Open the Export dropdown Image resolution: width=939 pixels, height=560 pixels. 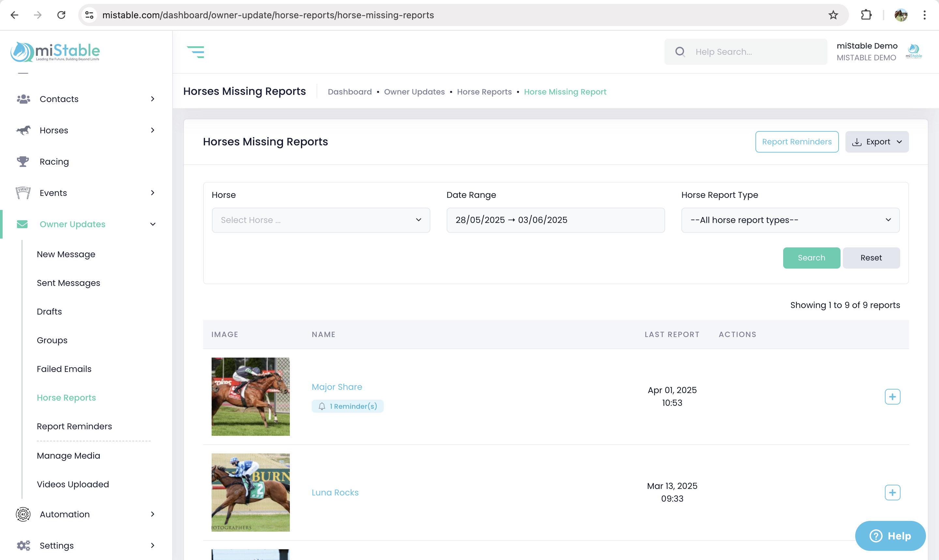[876, 142]
